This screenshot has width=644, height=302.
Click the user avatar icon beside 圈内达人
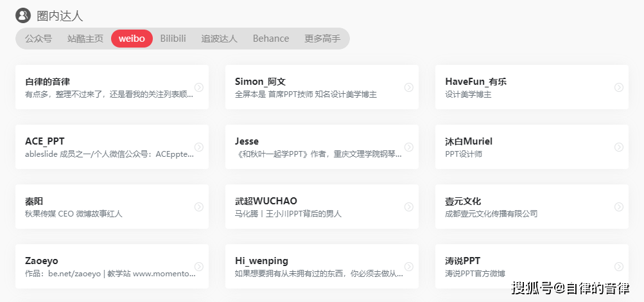pyautogui.click(x=23, y=15)
